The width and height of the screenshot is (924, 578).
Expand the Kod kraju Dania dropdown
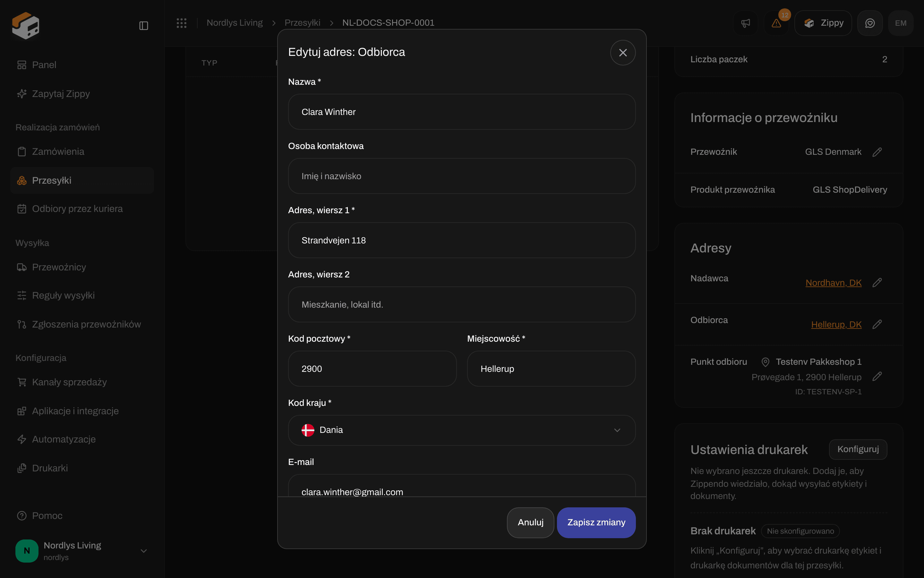pyautogui.click(x=462, y=430)
